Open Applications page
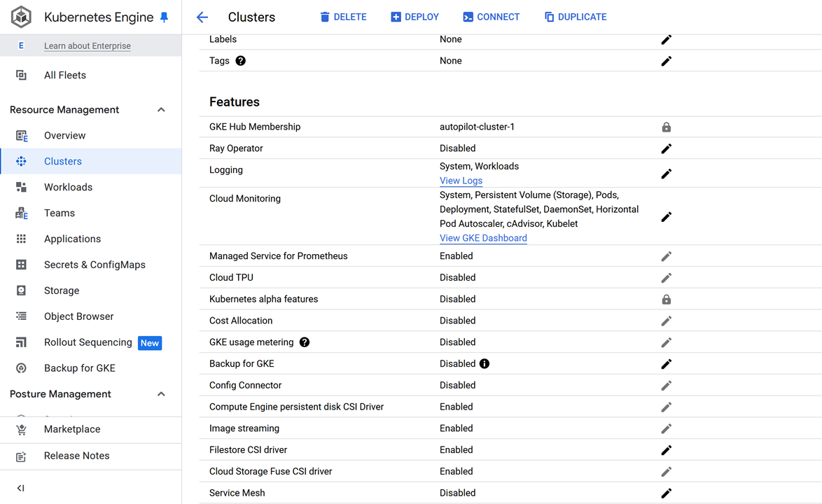The height and width of the screenshot is (504, 822). pos(91,239)
